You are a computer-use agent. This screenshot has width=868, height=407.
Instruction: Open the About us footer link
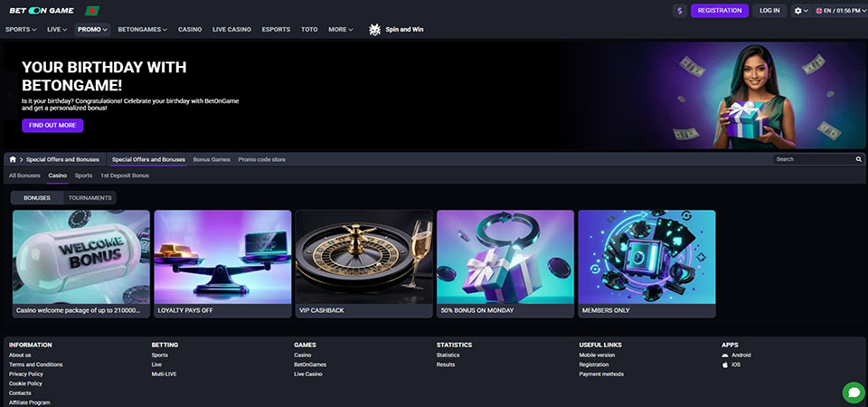coord(20,355)
